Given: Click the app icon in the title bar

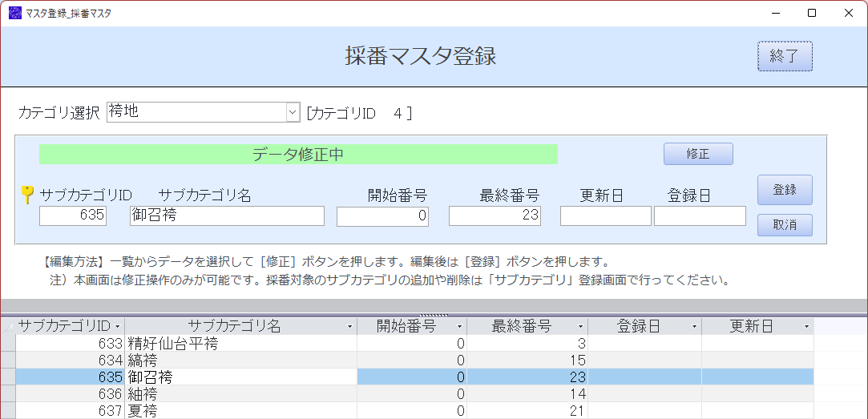Looking at the screenshot, I should 15,14.
